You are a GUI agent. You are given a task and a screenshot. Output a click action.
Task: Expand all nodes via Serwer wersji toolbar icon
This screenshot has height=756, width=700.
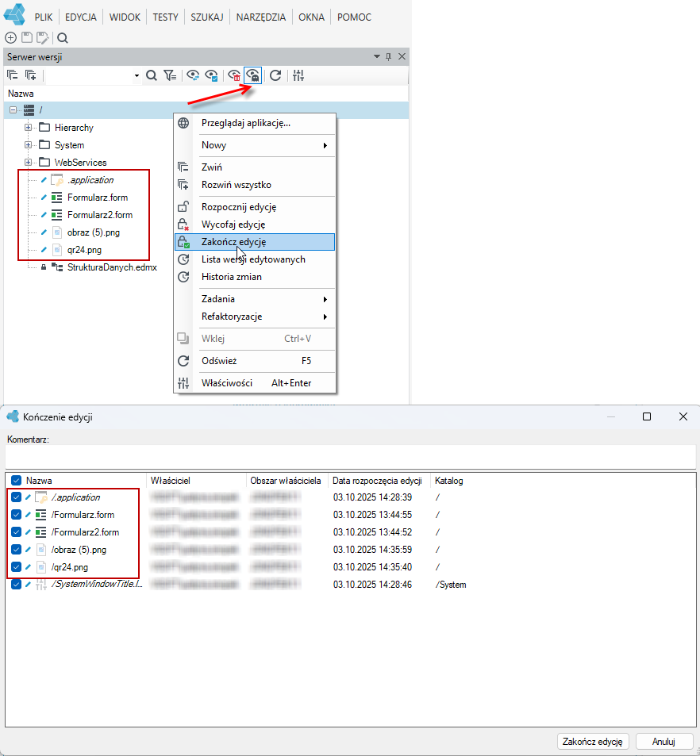tap(30, 75)
